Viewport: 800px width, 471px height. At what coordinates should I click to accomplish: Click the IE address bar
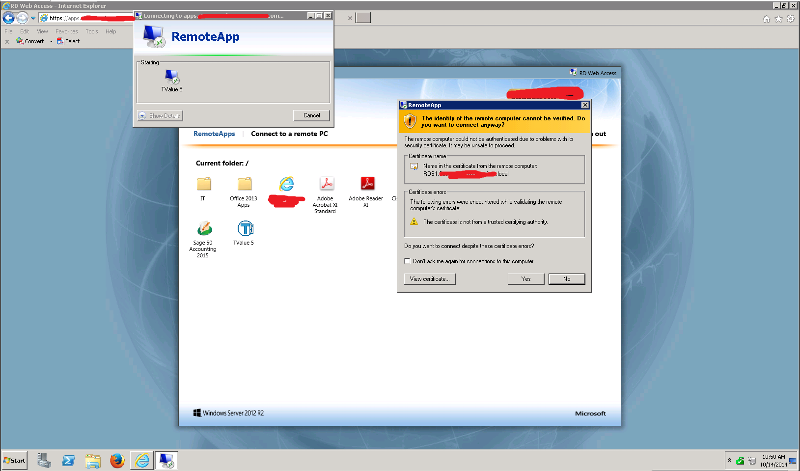click(87, 18)
